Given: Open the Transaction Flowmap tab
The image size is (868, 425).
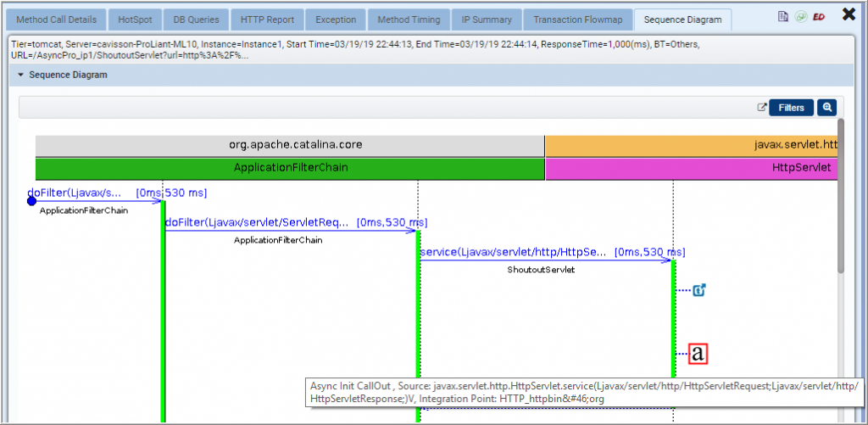Looking at the screenshot, I should tap(576, 20).
